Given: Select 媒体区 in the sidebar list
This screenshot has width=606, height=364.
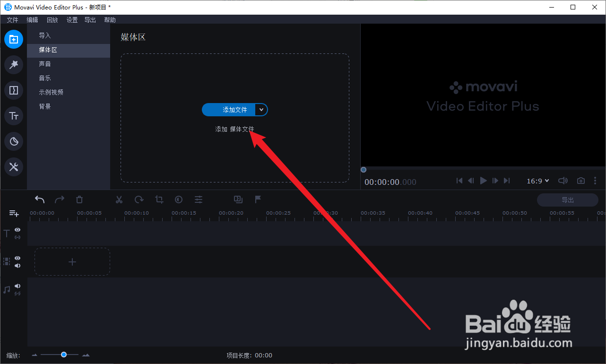Looking at the screenshot, I should tap(69, 50).
